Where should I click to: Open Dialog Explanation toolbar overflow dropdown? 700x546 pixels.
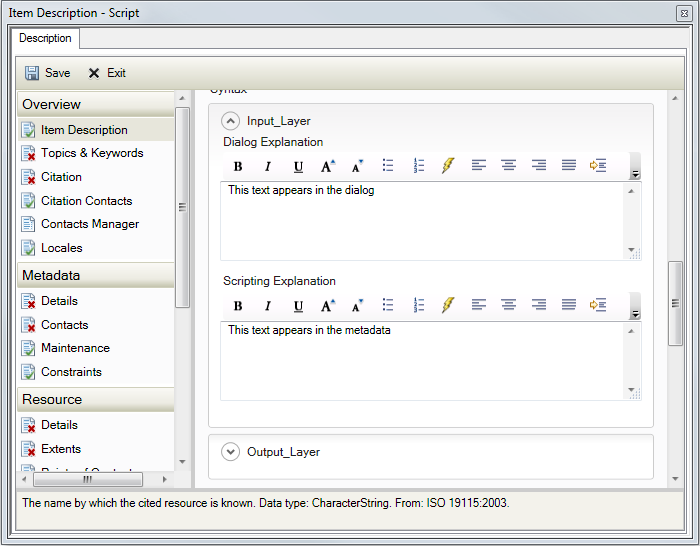634,174
